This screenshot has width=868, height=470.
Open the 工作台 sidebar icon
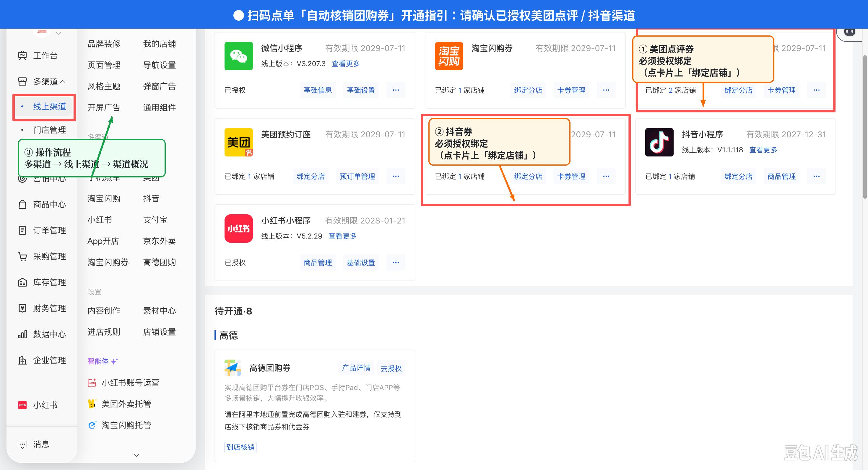pos(22,56)
